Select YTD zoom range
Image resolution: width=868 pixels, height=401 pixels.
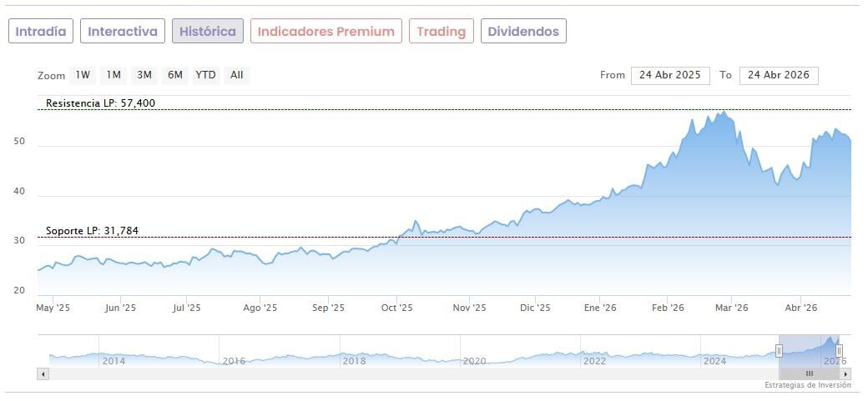205,75
